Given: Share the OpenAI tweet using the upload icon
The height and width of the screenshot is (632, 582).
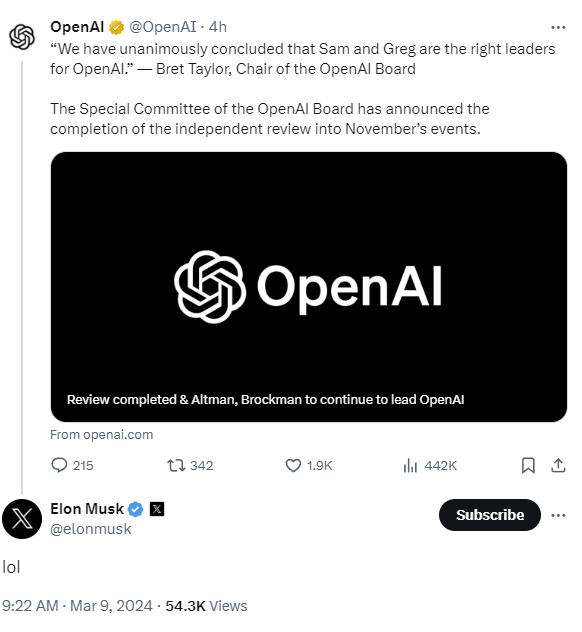Looking at the screenshot, I should [558, 465].
